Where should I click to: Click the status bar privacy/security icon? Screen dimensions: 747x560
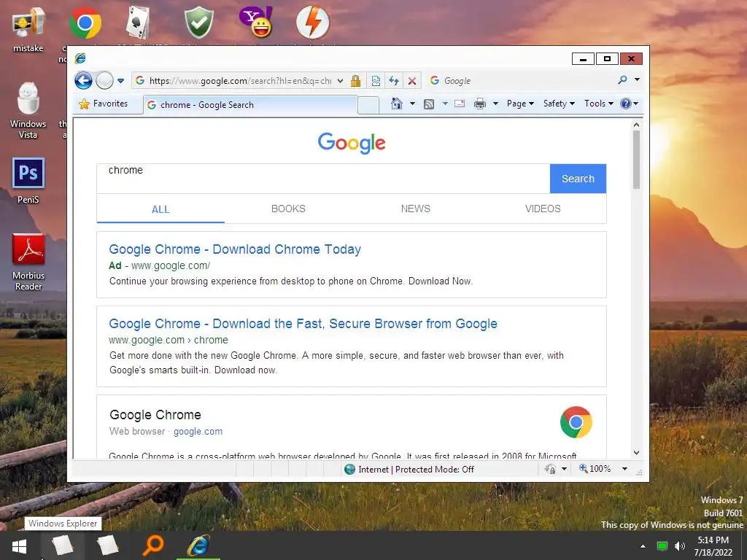(550, 469)
